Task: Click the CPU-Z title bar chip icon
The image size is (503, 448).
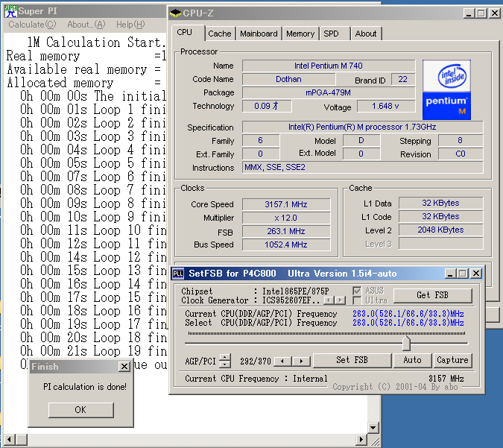Action: coord(175,13)
